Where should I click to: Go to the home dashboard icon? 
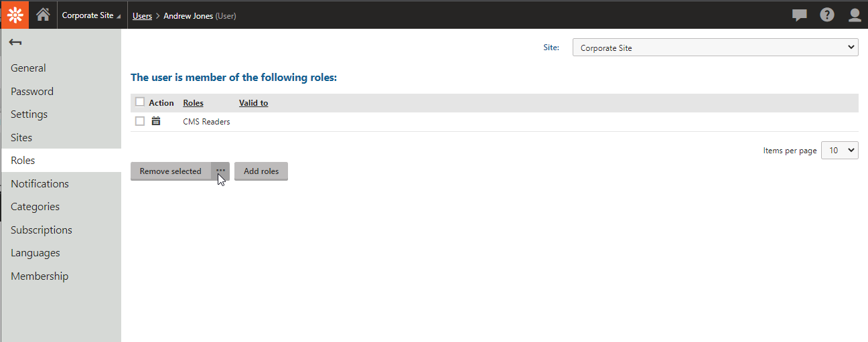click(44, 15)
